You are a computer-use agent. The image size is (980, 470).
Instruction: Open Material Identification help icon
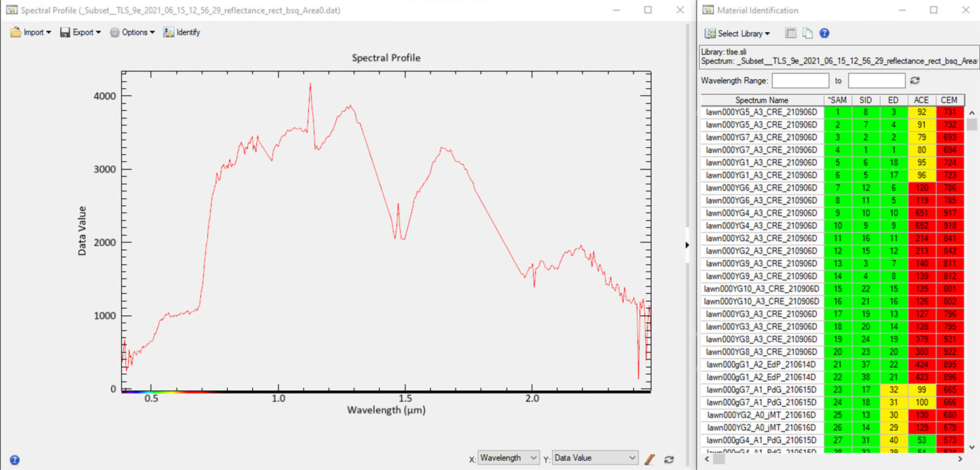coord(825,33)
